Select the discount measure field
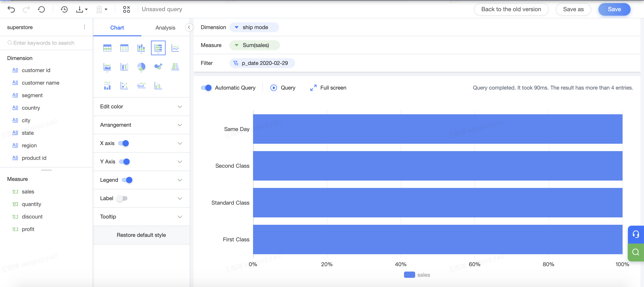The height and width of the screenshot is (287, 644). (32, 217)
